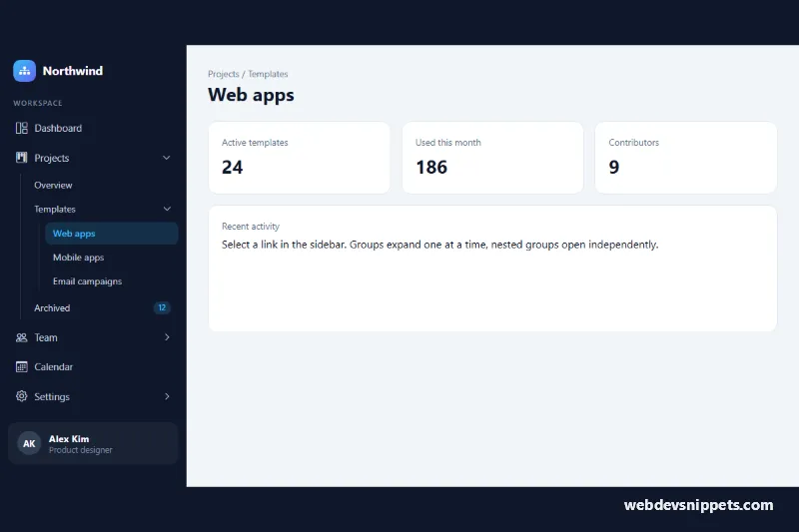
Task: Click the Web apps page heading
Action: 251,95
